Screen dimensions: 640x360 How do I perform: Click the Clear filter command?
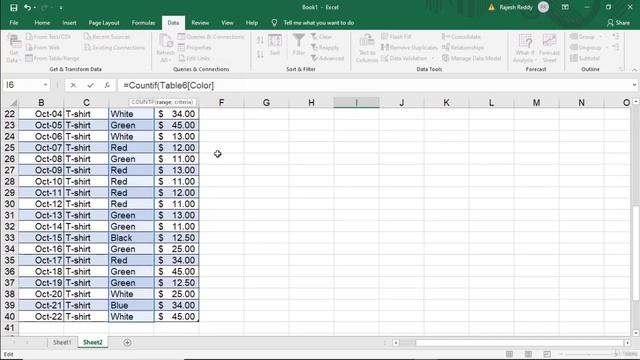[x=322, y=37]
